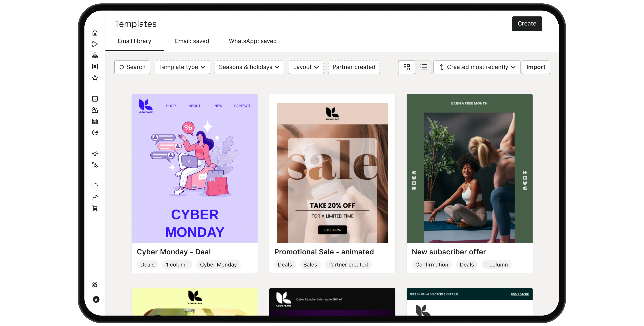Click the Confirmation tag on New subscriber offer
This screenshot has height=326, width=644.
[x=431, y=264]
